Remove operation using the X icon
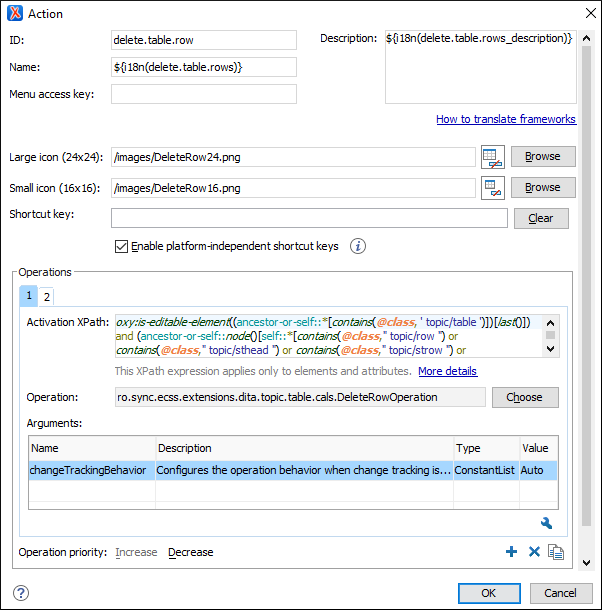 coord(534,552)
